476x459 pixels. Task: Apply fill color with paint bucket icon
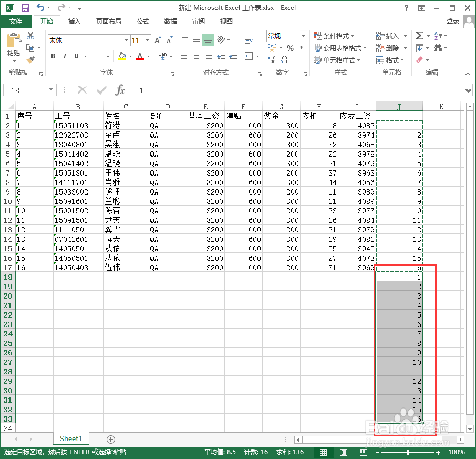(x=122, y=56)
